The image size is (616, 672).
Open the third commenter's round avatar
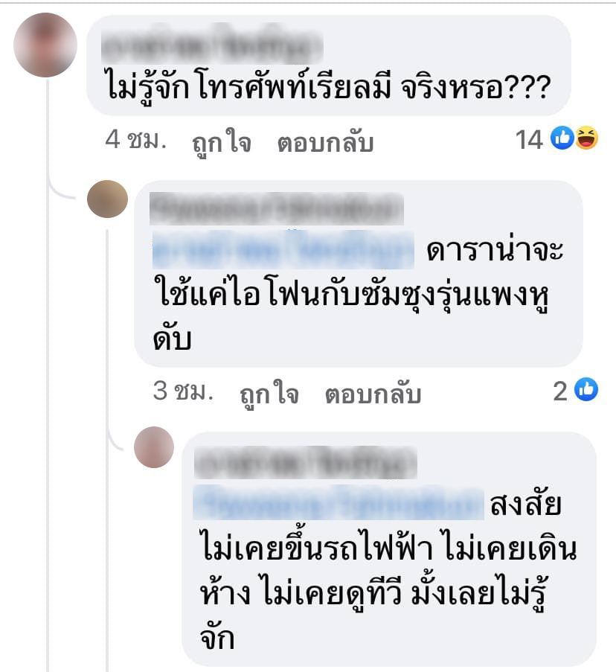pos(154,447)
